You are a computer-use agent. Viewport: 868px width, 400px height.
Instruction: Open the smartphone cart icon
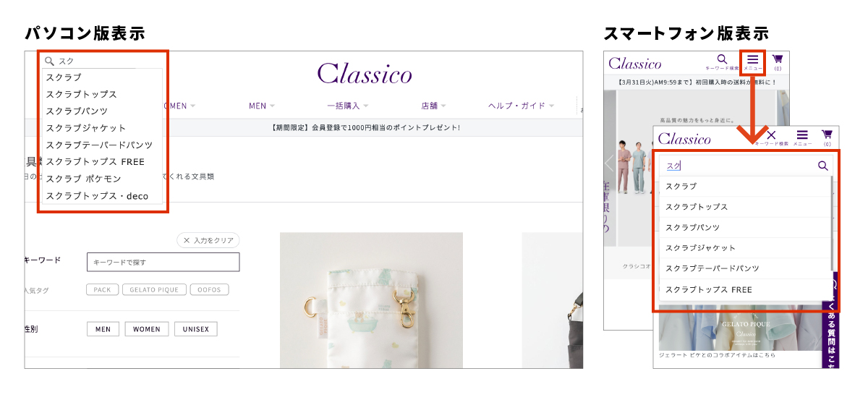(778, 59)
